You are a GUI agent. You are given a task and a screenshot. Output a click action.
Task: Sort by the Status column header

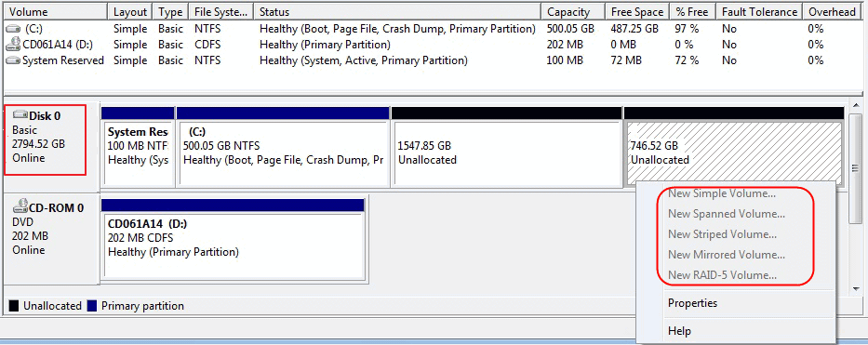(x=397, y=11)
